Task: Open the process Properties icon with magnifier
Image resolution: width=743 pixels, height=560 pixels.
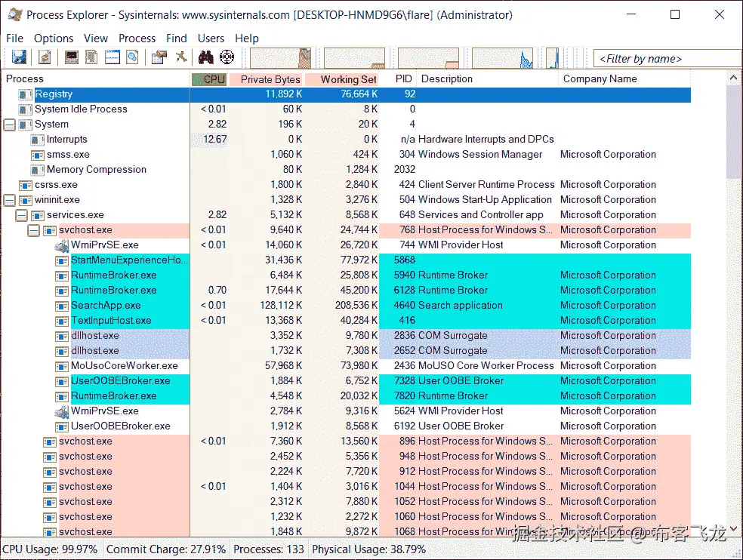Action: pos(132,57)
